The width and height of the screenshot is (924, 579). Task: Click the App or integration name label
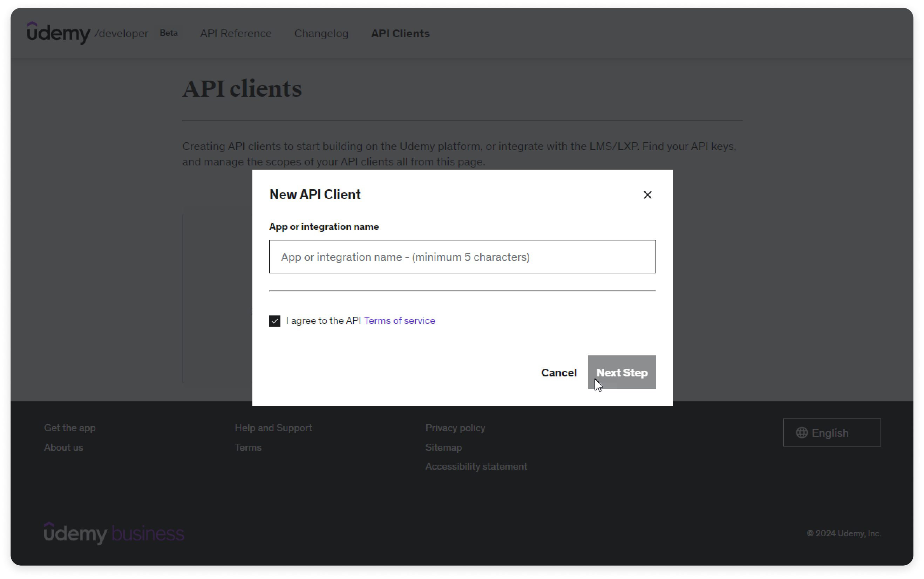point(324,227)
